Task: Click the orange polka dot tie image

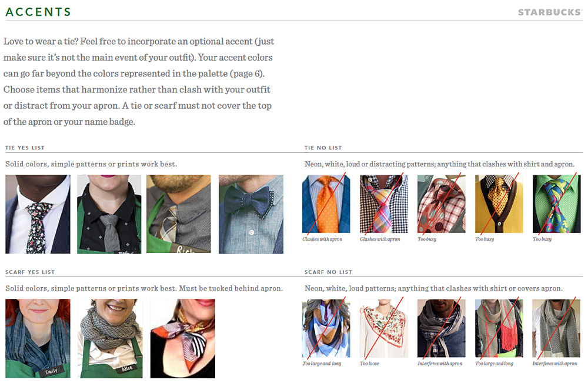Action: click(x=326, y=204)
